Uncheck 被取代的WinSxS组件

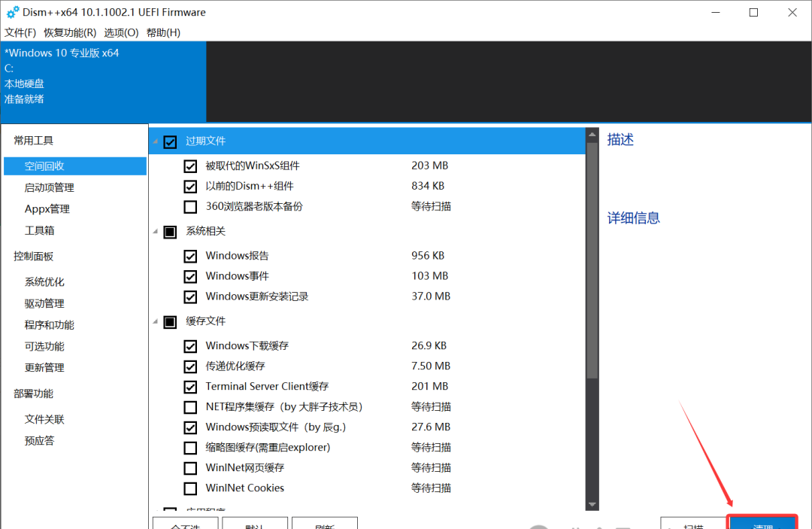pos(190,166)
